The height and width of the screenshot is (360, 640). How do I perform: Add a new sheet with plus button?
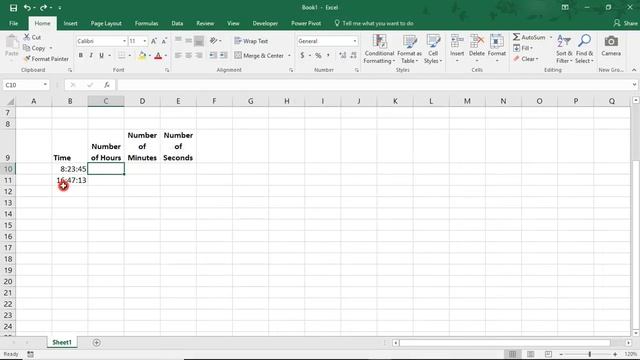[96, 342]
